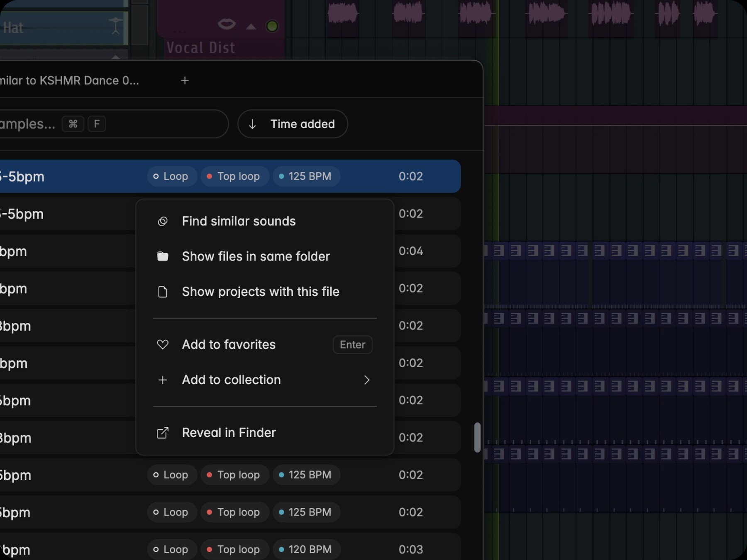This screenshot has height=560, width=747.
Task: Open the Time added sort dropdown
Action: click(293, 124)
